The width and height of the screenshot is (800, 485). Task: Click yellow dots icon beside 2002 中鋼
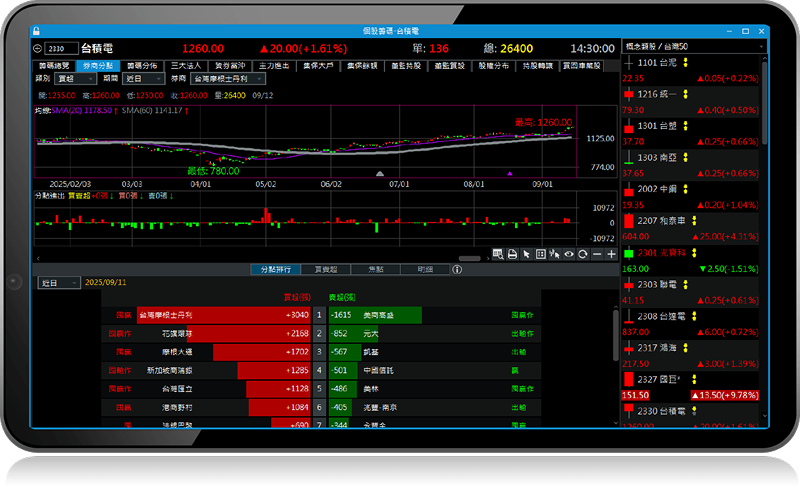point(685,189)
